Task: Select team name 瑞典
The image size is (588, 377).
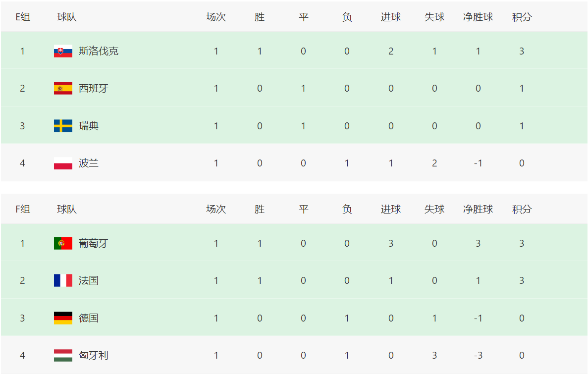Action: point(89,126)
